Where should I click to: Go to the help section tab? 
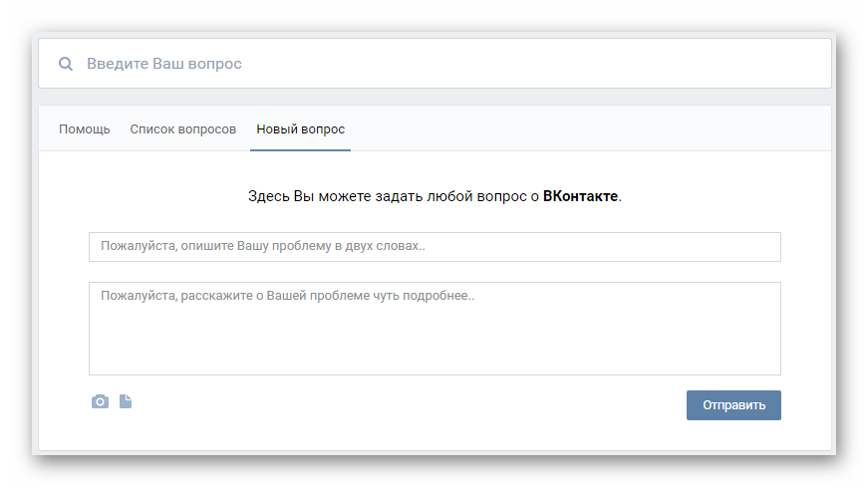[x=85, y=129]
